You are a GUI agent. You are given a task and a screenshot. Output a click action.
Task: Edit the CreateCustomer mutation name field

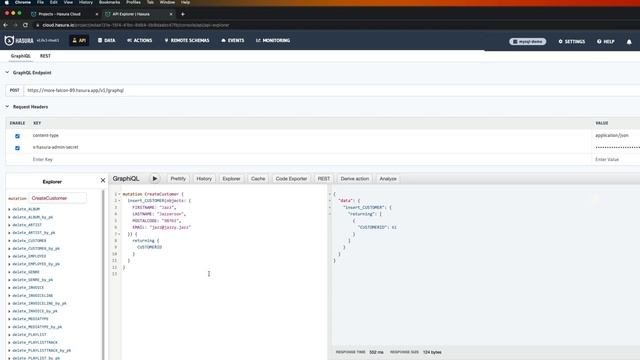(57, 198)
